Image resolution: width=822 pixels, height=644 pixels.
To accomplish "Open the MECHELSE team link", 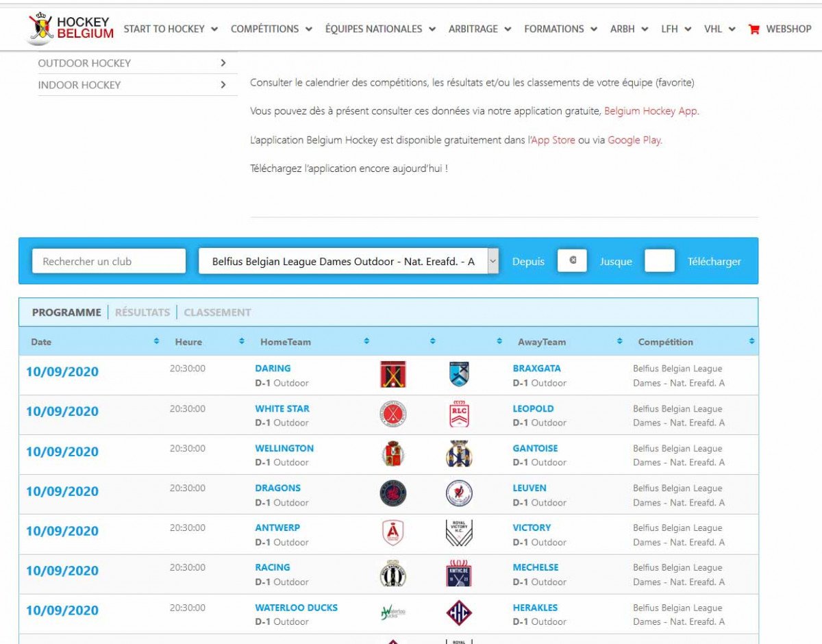I will (x=536, y=567).
